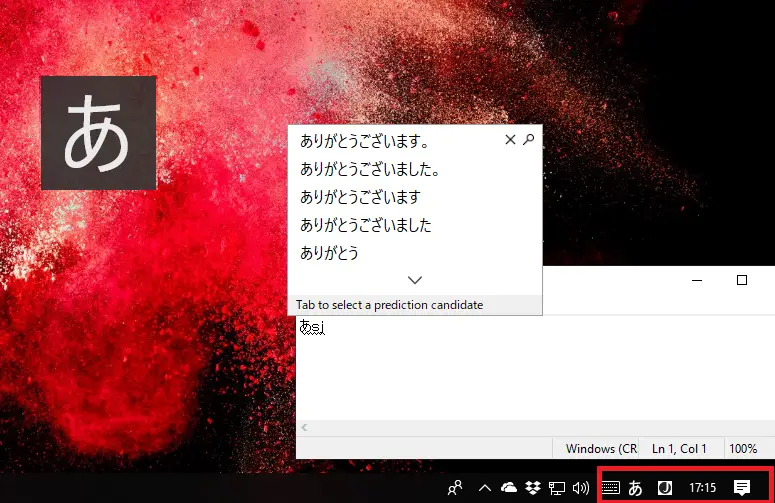Toggle IME あ input mode indicator
The width and height of the screenshot is (775, 503).
click(635, 488)
